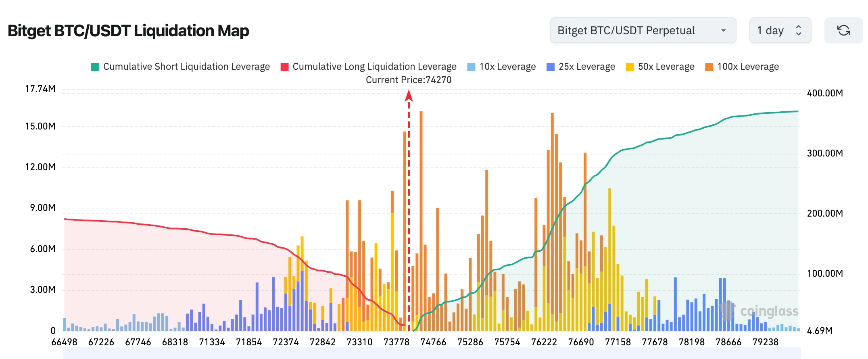Click the red current price arrow marker

coord(409,96)
